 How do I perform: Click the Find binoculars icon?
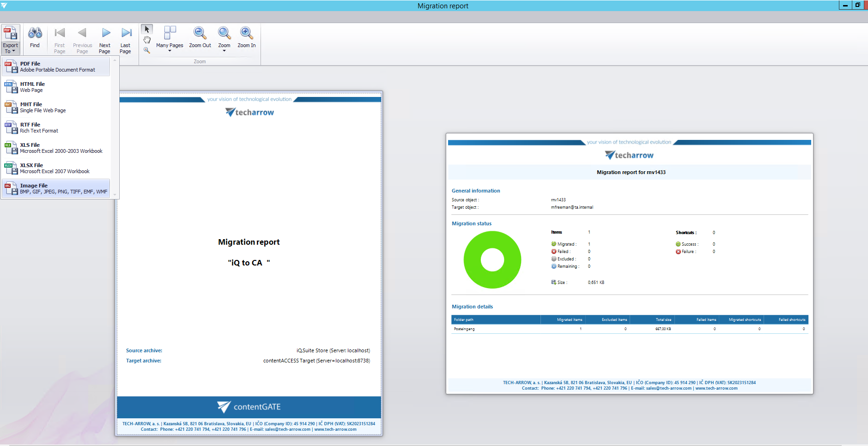(x=35, y=34)
